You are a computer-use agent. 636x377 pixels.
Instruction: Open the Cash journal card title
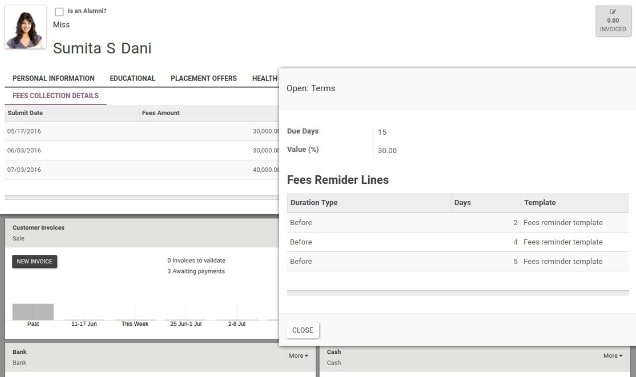334,352
